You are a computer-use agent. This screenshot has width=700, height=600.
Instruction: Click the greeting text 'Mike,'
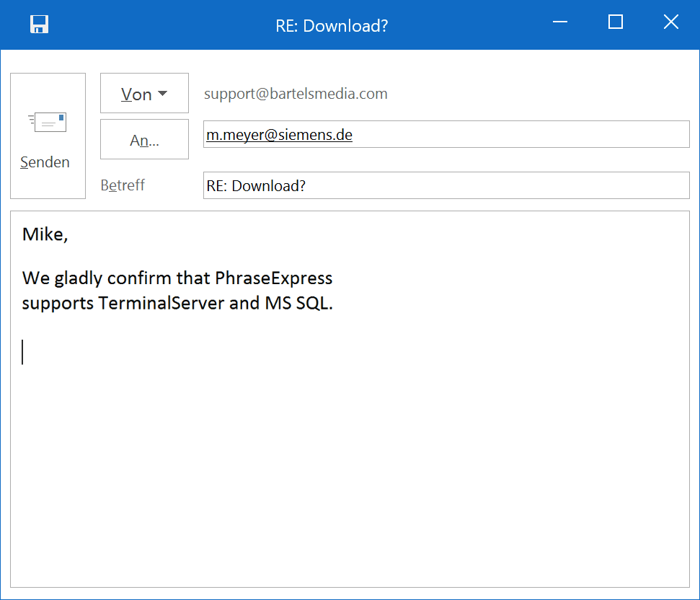coord(45,234)
